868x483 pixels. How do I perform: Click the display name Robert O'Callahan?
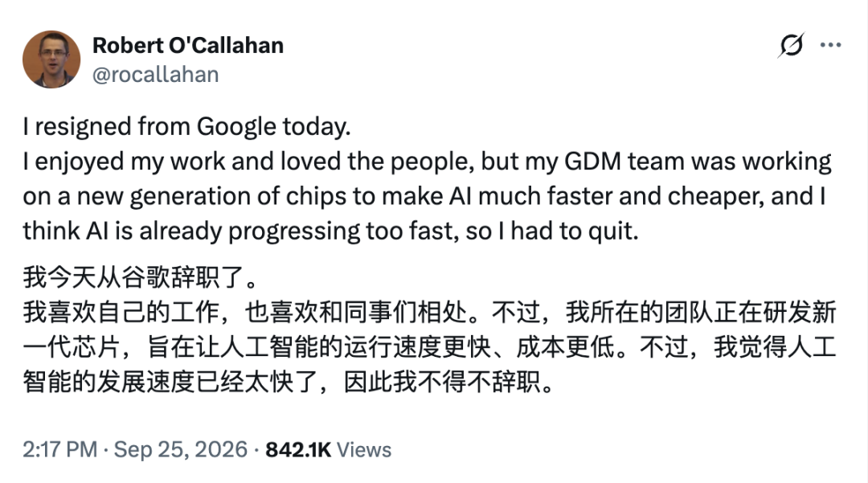tap(187, 45)
